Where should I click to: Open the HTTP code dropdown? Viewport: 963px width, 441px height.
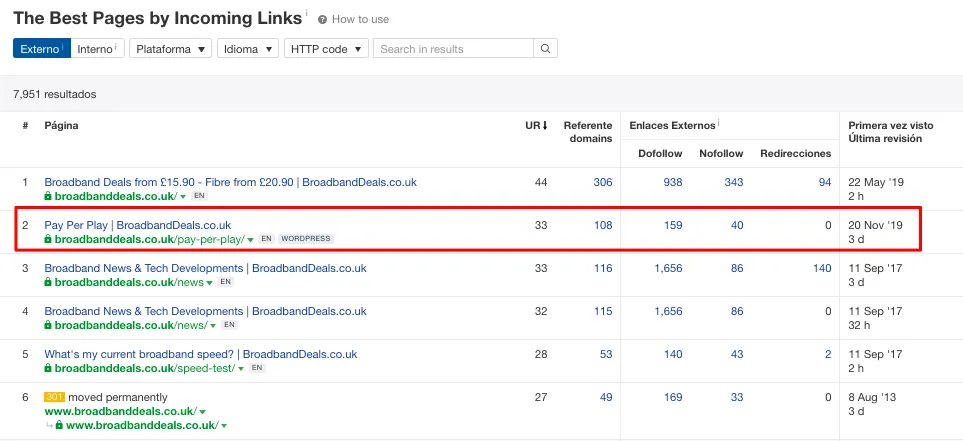(326, 49)
